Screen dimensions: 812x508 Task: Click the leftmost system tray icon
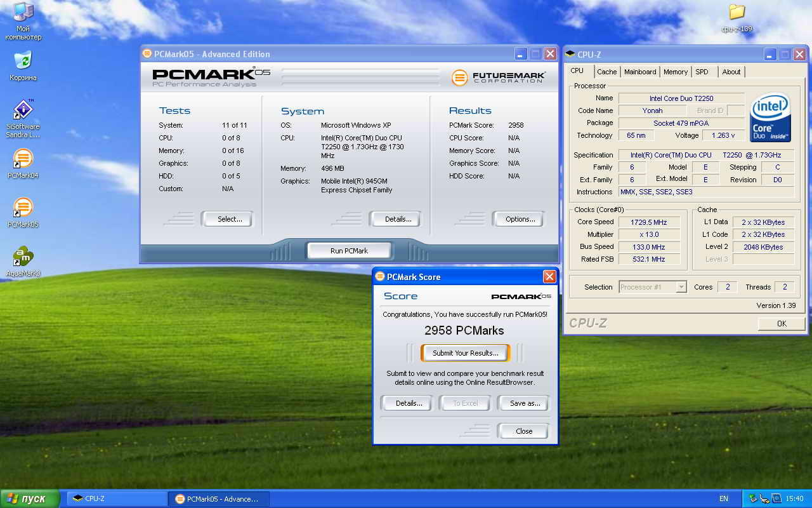(x=752, y=498)
